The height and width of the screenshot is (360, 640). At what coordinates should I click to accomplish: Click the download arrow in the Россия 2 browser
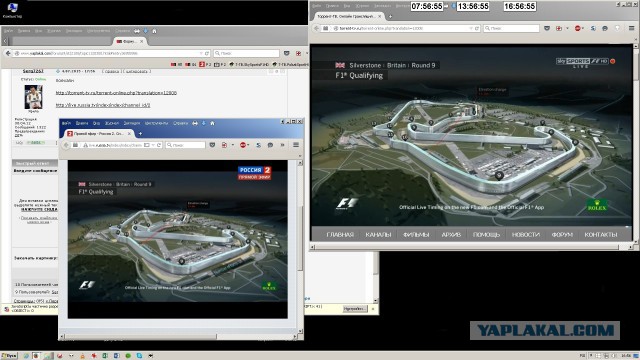(204, 123)
